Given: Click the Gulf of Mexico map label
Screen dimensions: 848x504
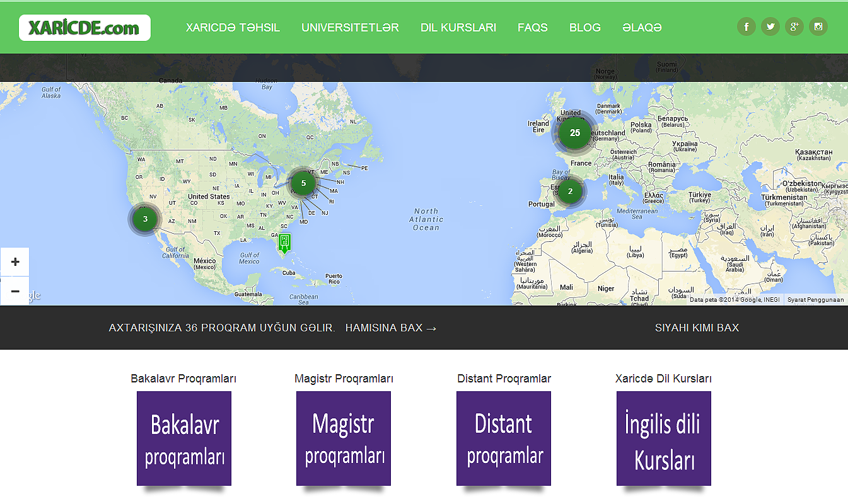Looking at the screenshot, I should (x=249, y=258).
